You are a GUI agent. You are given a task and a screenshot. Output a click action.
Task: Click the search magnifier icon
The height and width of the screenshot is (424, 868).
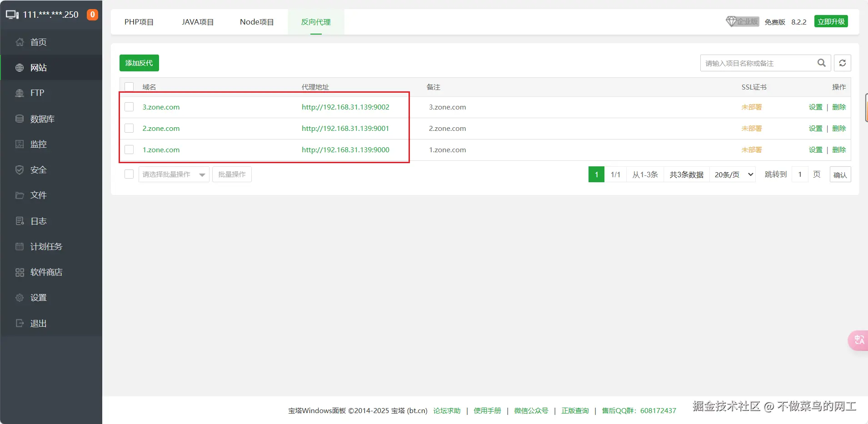[x=822, y=63]
